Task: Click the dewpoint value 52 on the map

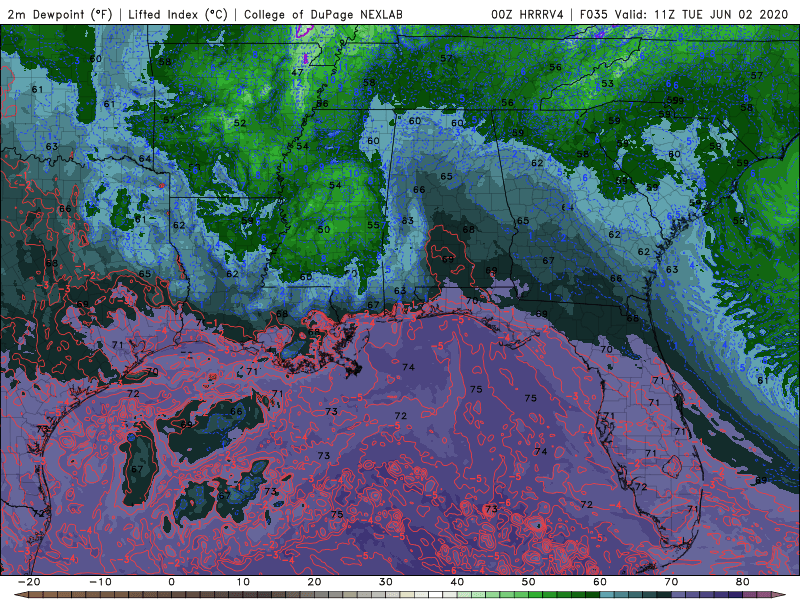Action: tap(240, 123)
